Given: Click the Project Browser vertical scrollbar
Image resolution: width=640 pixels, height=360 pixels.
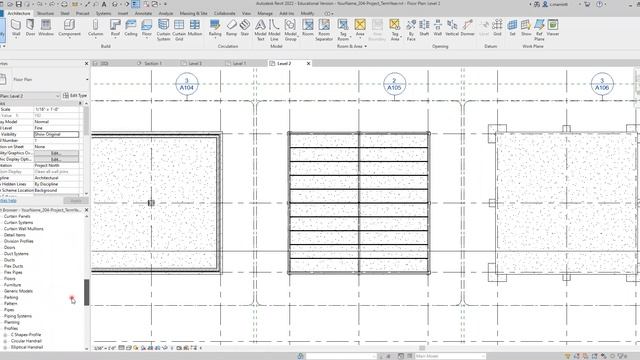Looking at the screenshot, I should tap(87, 292).
